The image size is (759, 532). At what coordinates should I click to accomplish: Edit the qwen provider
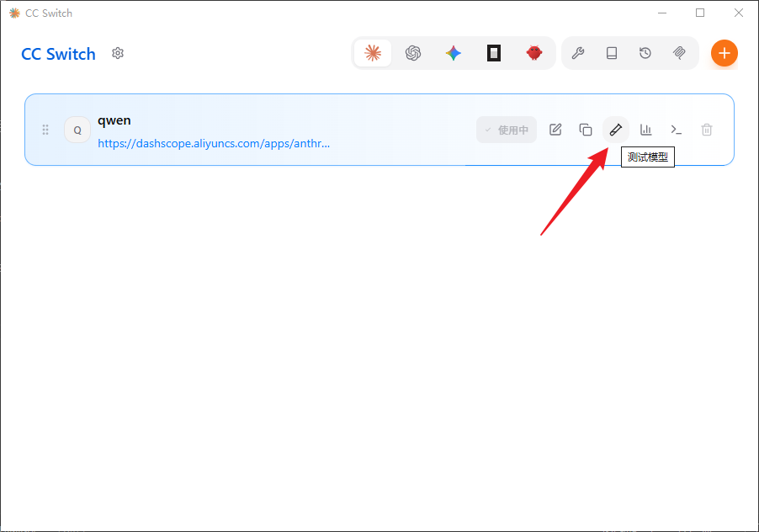click(555, 130)
